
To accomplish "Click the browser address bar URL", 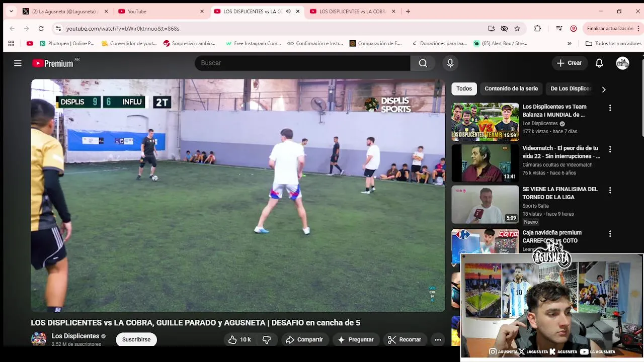I will (x=123, y=29).
